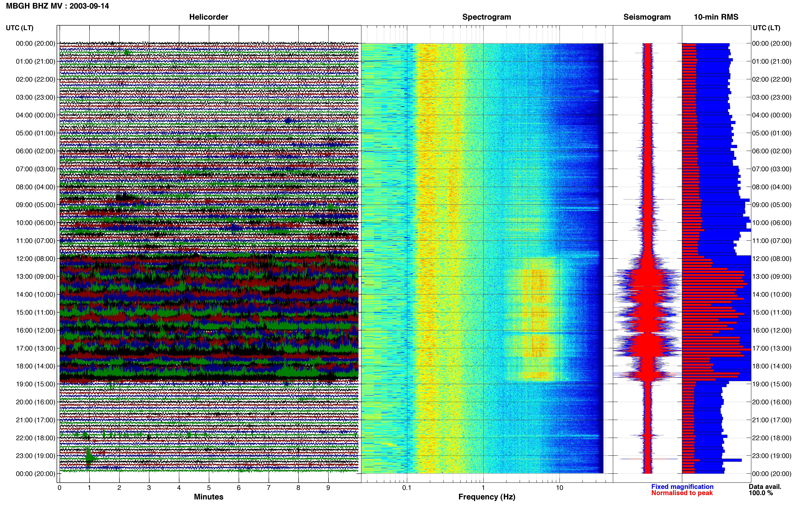Click the 19:00 (15:00) label on the right axis
Viewport: 812px width, 508px height.
772,384
